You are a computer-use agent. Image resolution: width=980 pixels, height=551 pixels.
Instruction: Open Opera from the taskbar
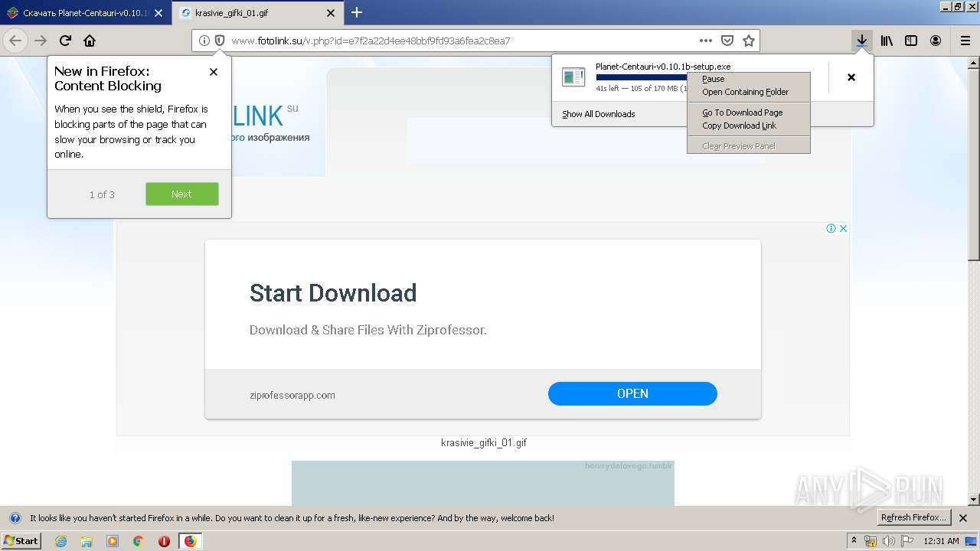point(164,541)
